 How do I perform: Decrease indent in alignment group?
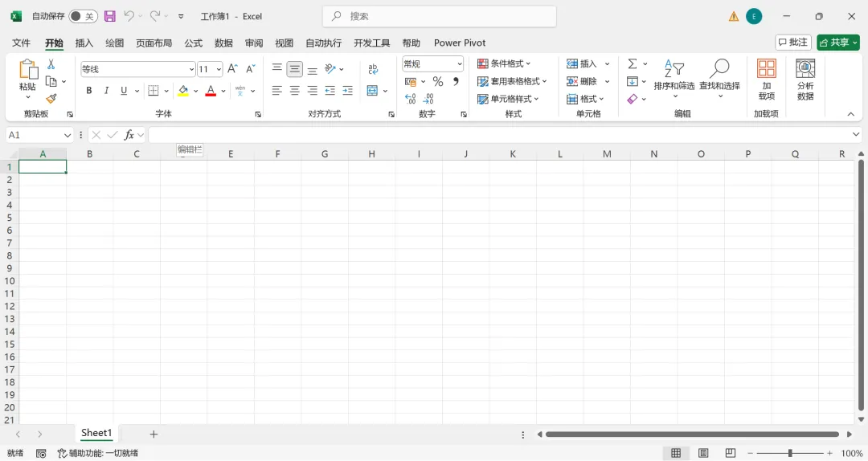[330, 91]
